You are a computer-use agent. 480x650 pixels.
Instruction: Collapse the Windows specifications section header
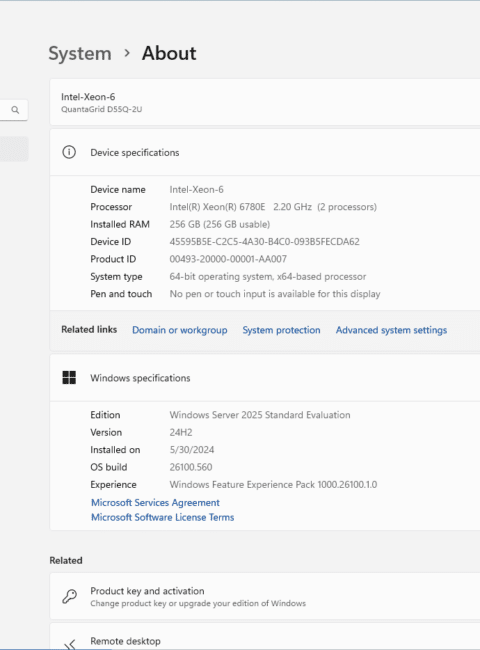click(x=264, y=378)
